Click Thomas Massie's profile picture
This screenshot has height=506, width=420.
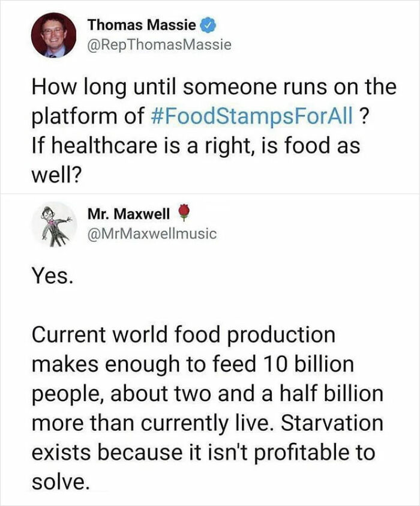pos(53,35)
